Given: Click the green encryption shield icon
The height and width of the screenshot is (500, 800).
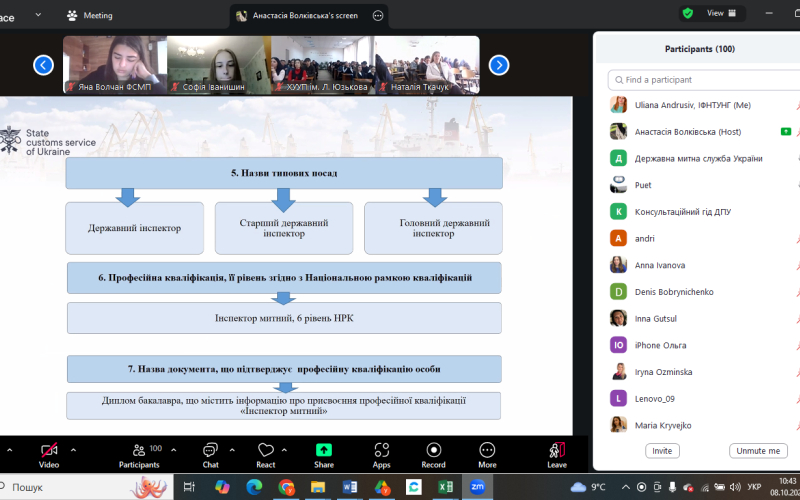Looking at the screenshot, I should [x=687, y=13].
